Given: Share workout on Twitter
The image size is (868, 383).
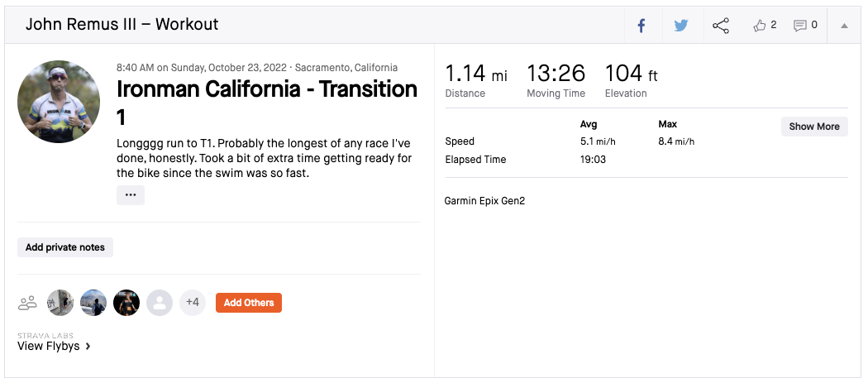Looking at the screenshot, I should pyautogui.click(x=681, y=26).
